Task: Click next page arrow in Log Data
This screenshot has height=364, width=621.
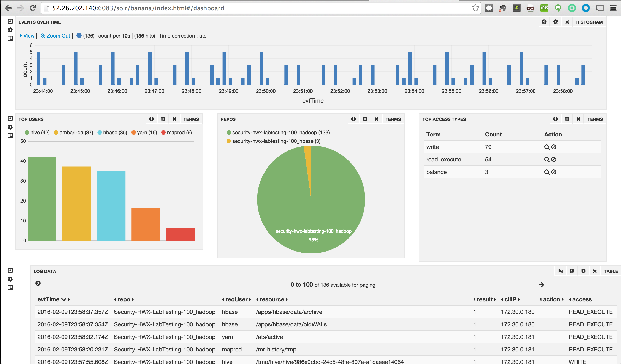Action: pyautogui.click(x=541, y=285)
